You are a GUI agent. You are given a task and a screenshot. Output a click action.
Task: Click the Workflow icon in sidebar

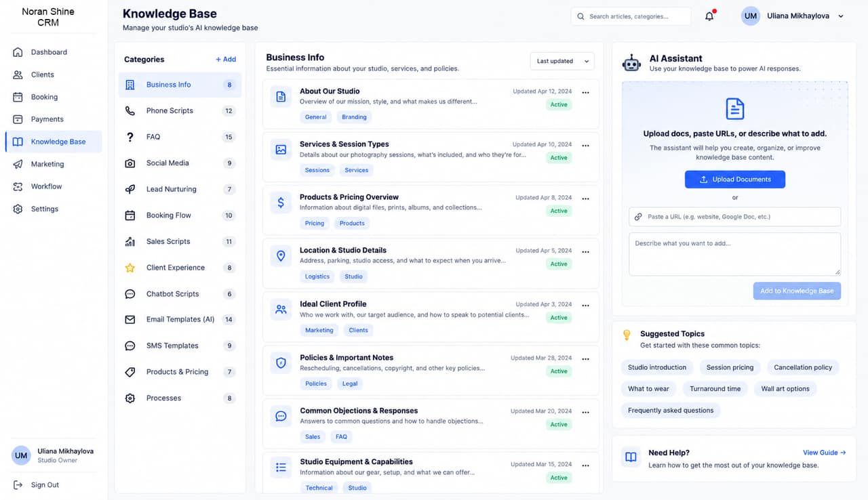(x=18, y=186)
